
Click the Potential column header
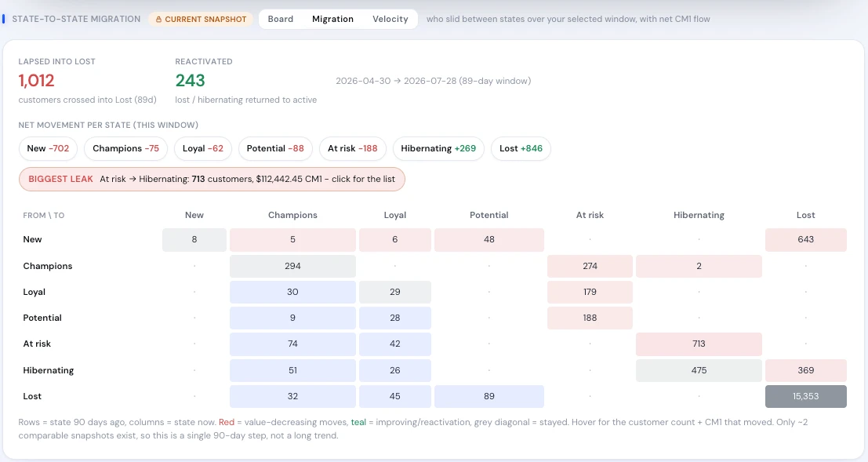489,215
